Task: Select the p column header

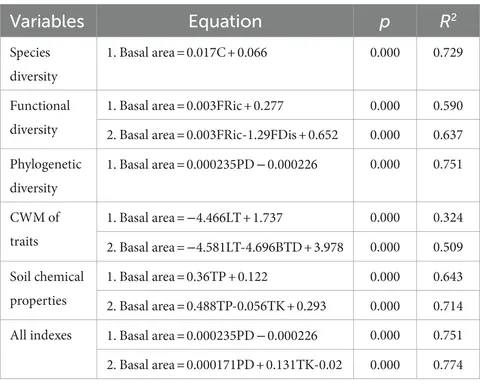Action: point(384,23)
